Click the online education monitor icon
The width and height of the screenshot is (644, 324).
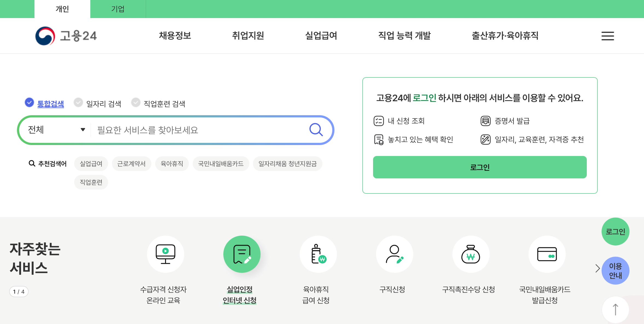click(165, 254)
